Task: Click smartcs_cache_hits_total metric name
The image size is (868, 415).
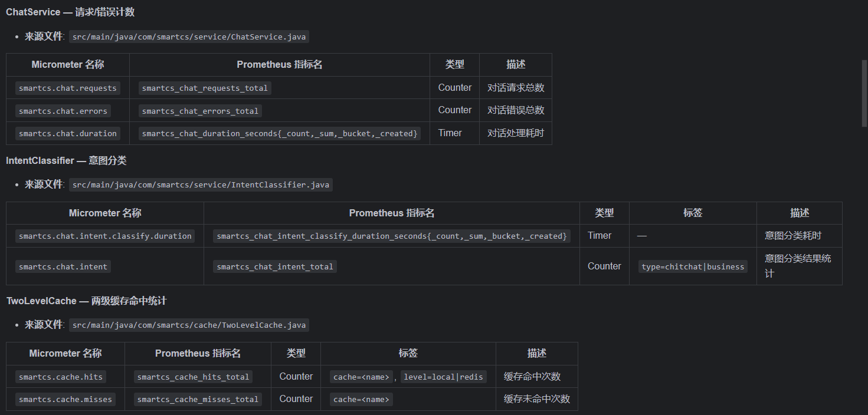Action: click(193, 377)
